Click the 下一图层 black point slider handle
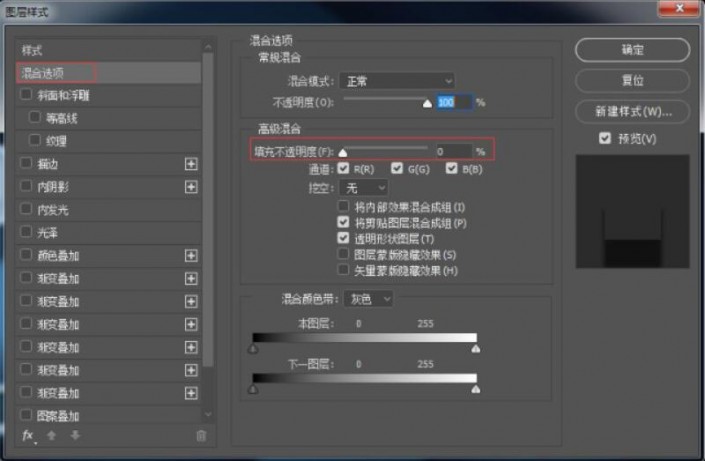The height and width of the screenshot is (461, 705). (253, 389)
